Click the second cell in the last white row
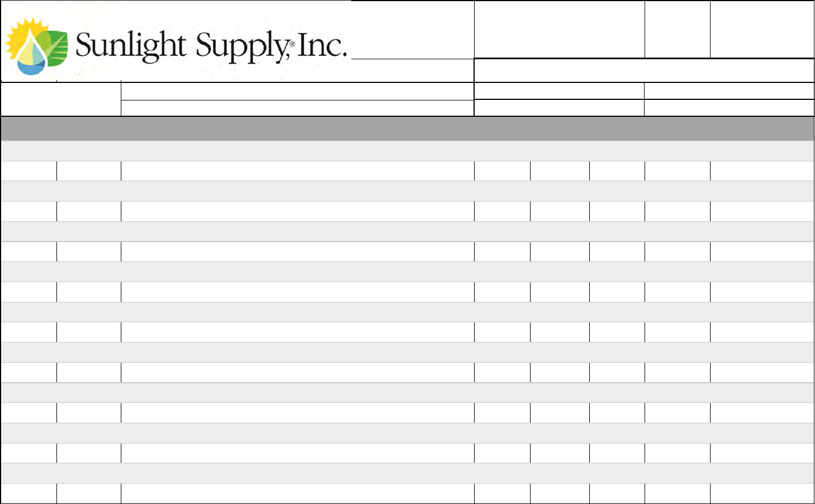The height and width of the screenshot is (504, 815). point(89,493)
